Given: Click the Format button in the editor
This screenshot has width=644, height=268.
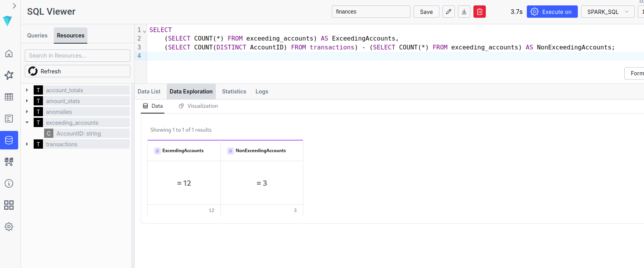Looking at the screenshot, I should point(634,73).
